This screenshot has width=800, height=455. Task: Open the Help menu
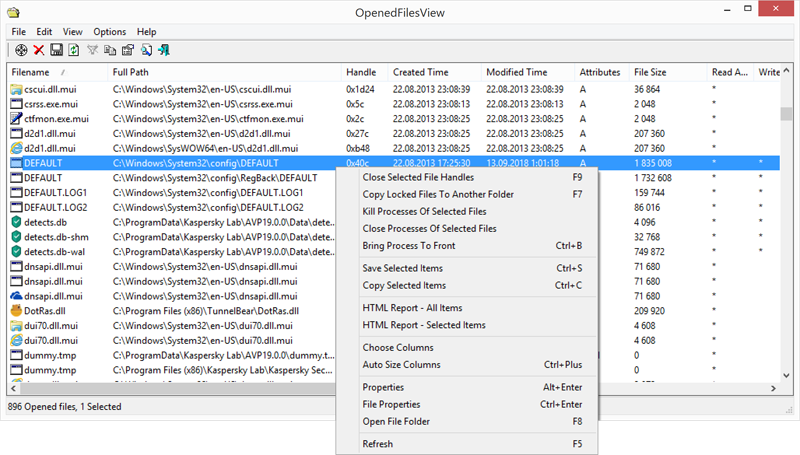[x=146, y=32]
